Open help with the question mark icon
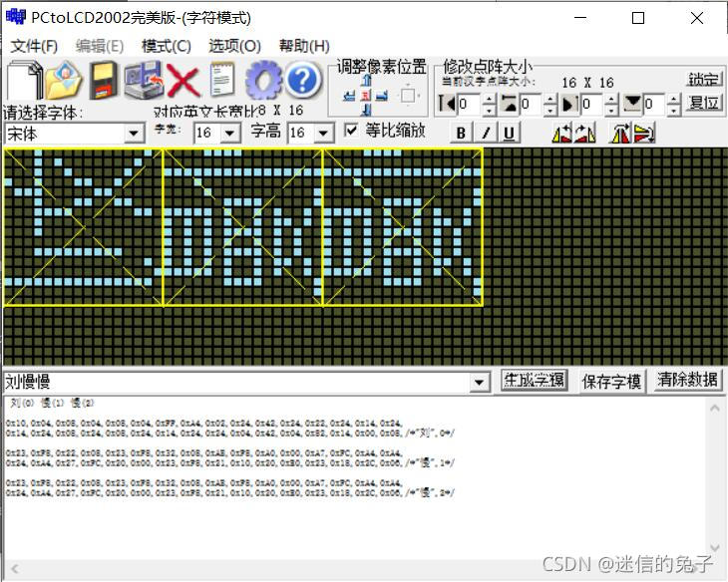728x582 pixels. (303, 80)
